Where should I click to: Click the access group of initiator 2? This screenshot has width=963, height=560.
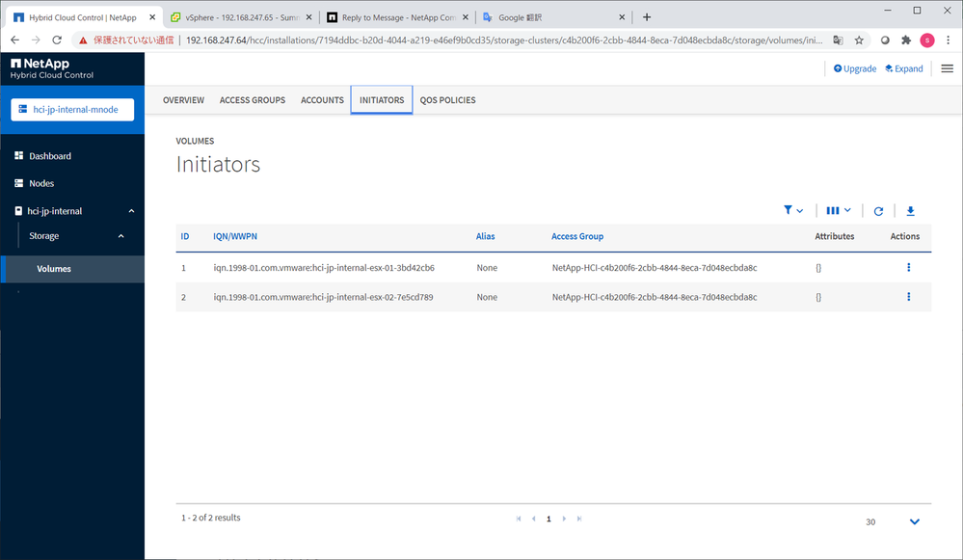tap(655, 297)
